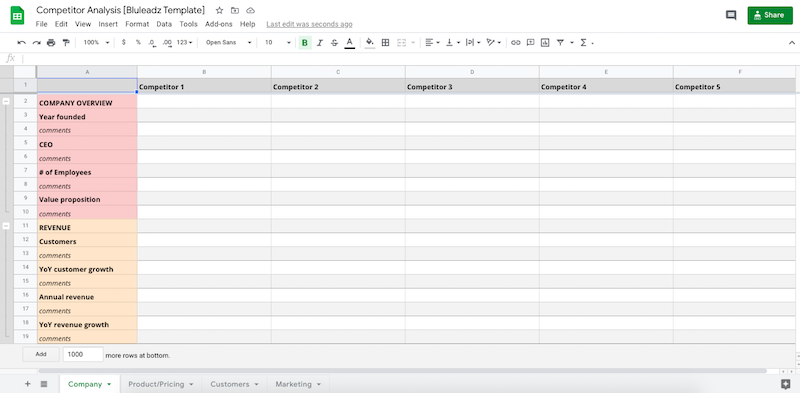800x393 pixels.
Task: Open text rotation dropdown
Action: [x=493, y=43]
